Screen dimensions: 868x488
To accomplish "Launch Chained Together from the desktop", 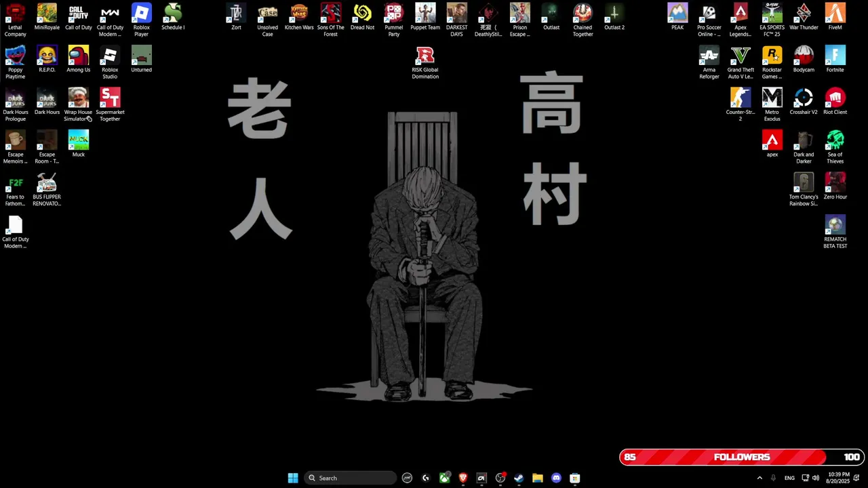I will coord(583,20).
